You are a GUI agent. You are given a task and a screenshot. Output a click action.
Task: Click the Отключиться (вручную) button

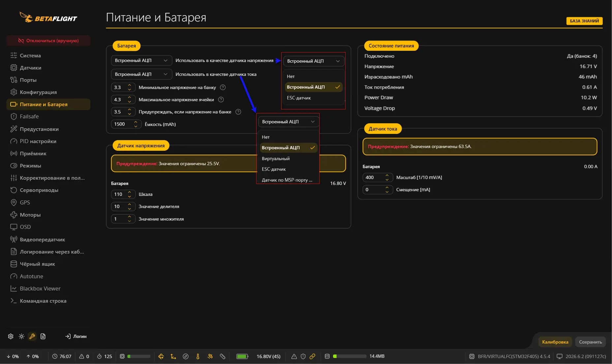tap(48, 41)
